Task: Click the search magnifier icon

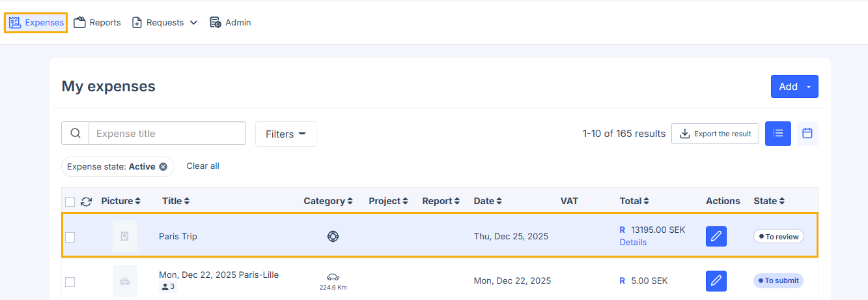Action: pos(76,134)
